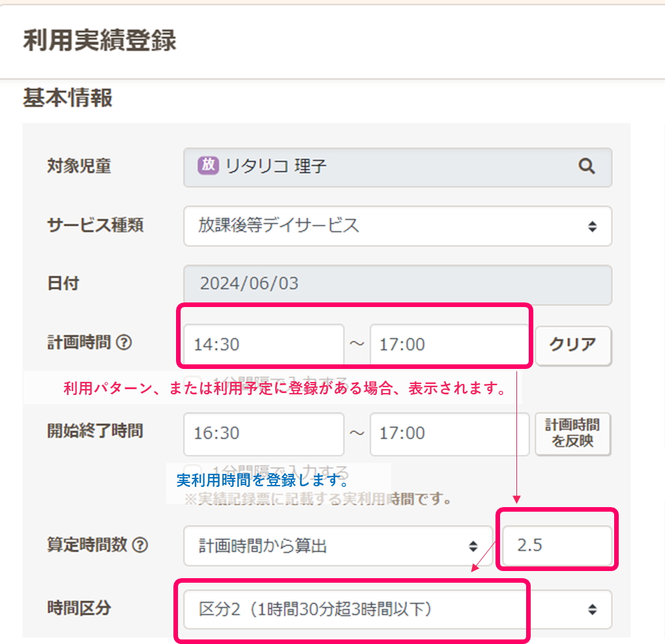665x644 pixels.
Task: Open the help icon beside 算定時間数
Action: click(140, 545)
